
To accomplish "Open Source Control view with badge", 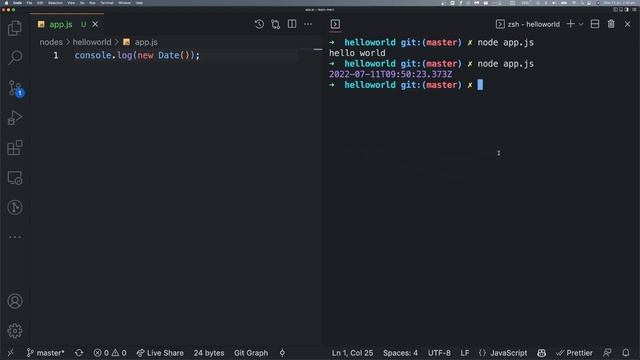I will coord(16,88).
